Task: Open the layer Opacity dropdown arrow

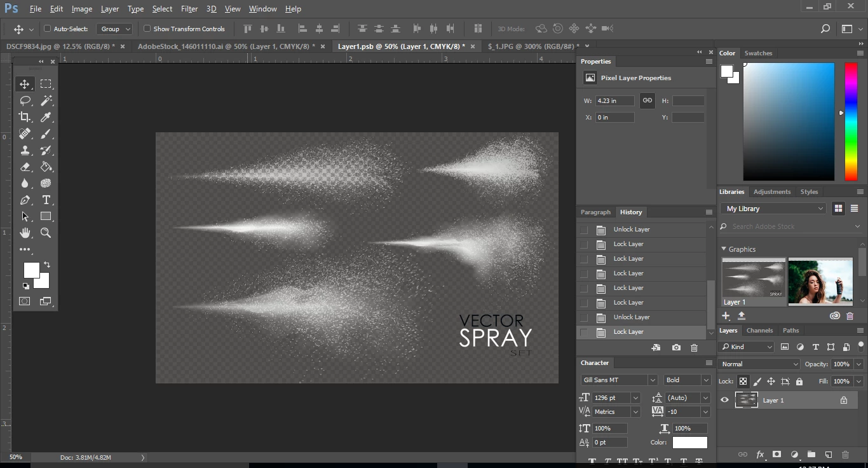Action: tap(859, 364)
